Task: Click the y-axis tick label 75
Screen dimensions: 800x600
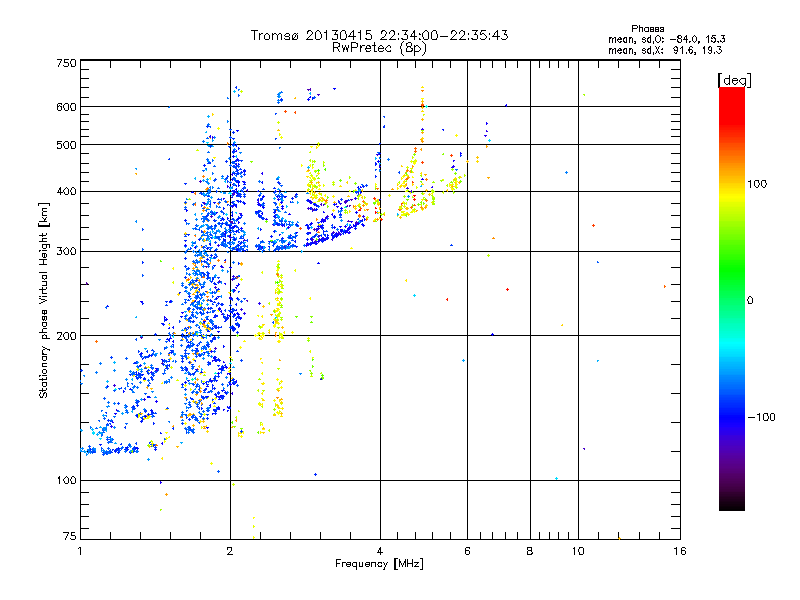Action: (x=70, y=536)
